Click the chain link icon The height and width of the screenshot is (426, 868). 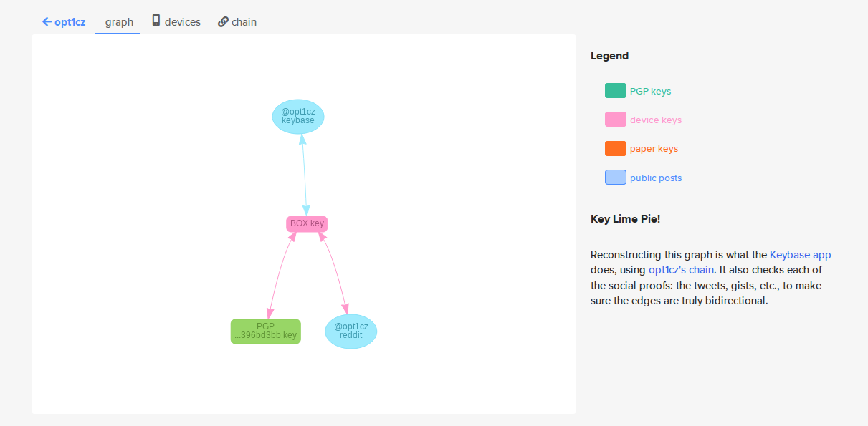pos(223,21)
